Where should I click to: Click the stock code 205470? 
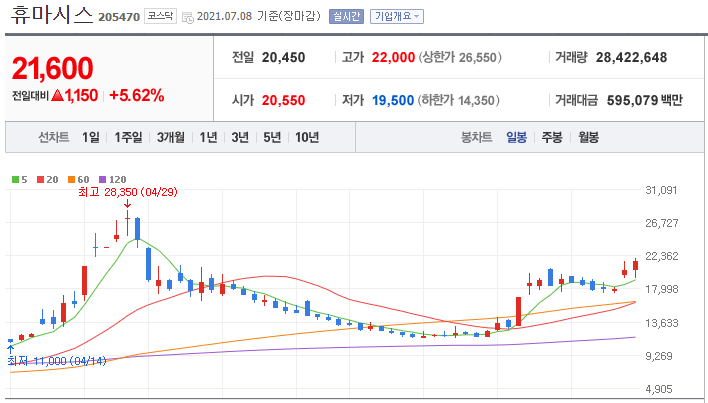(119, 18)
